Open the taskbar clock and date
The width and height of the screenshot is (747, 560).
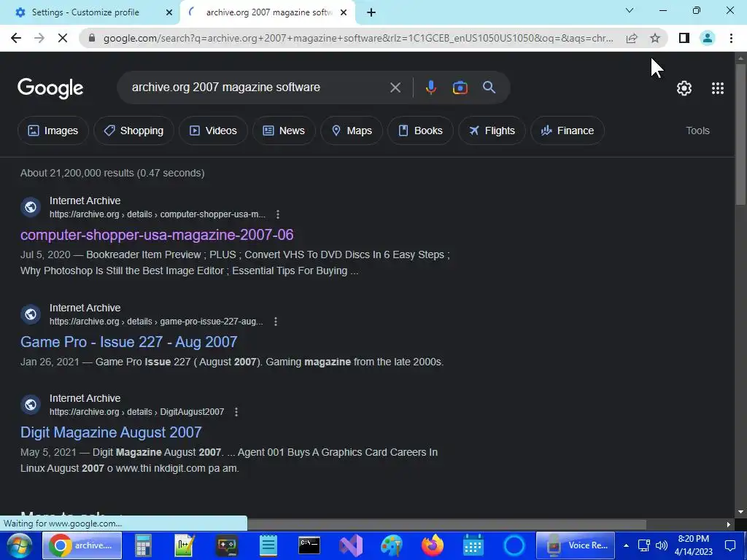[694, 545]
